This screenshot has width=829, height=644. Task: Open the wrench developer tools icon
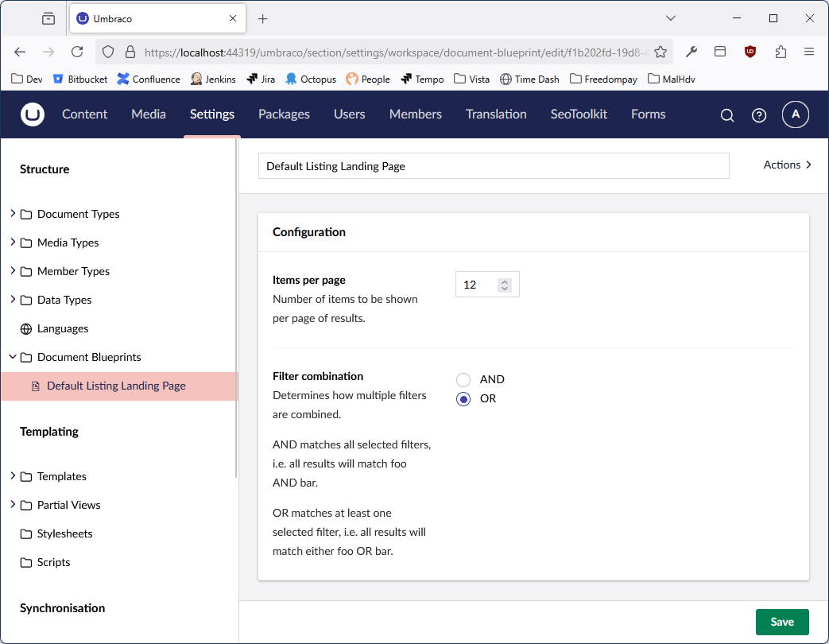691,52
